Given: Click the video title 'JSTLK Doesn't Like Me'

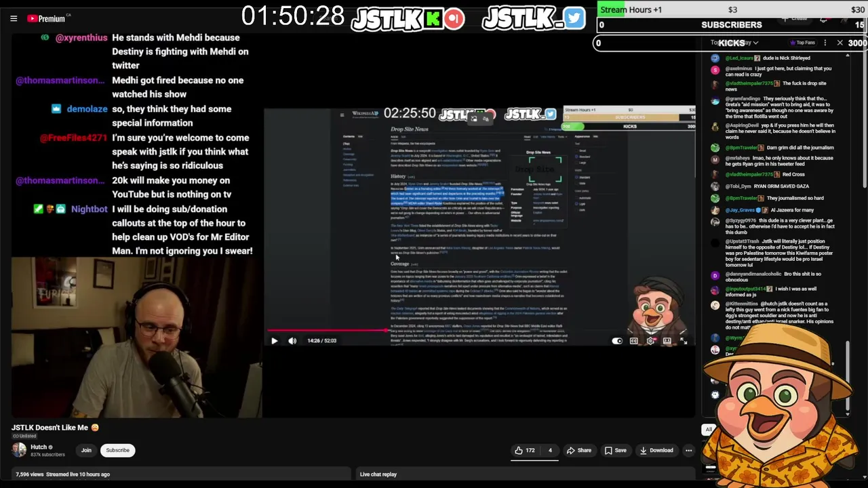Looking at the screenshot, I should pos(55,428).
